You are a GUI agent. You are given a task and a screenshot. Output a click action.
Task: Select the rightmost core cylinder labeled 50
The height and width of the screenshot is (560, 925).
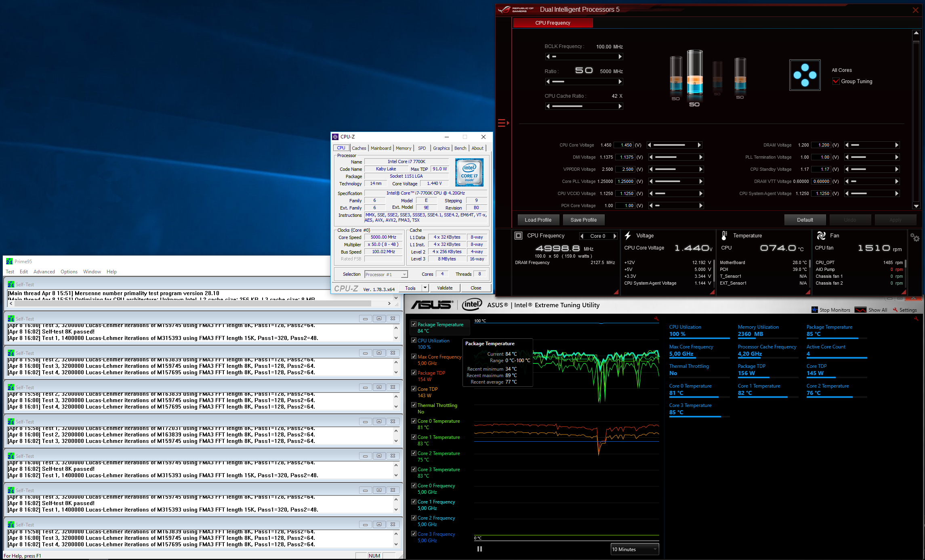point(740,74)
